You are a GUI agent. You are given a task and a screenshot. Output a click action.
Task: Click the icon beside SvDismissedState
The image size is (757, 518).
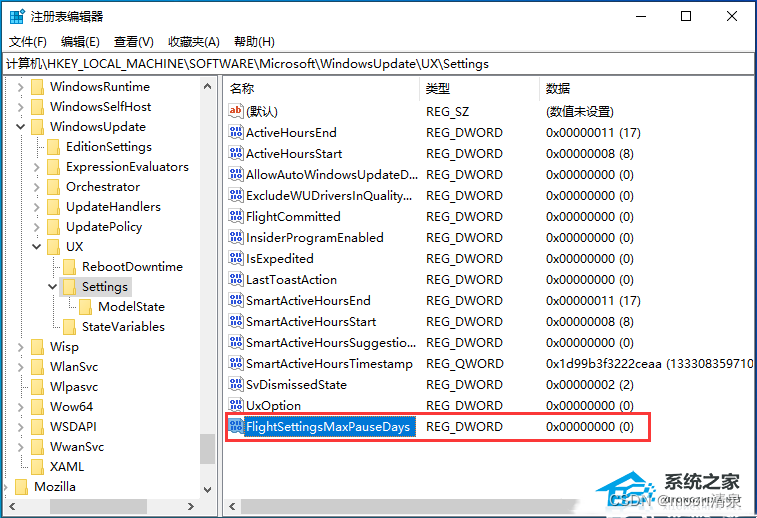(x=236, y=384)
